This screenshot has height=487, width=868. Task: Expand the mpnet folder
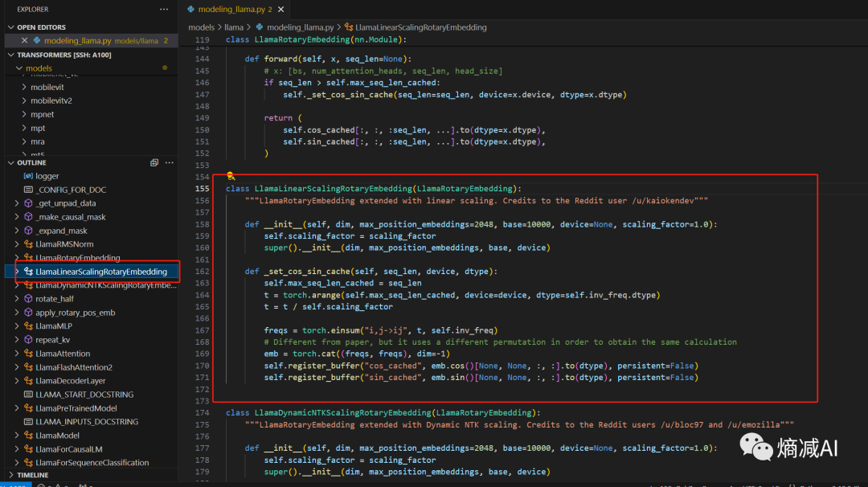[x=24, y=114]
